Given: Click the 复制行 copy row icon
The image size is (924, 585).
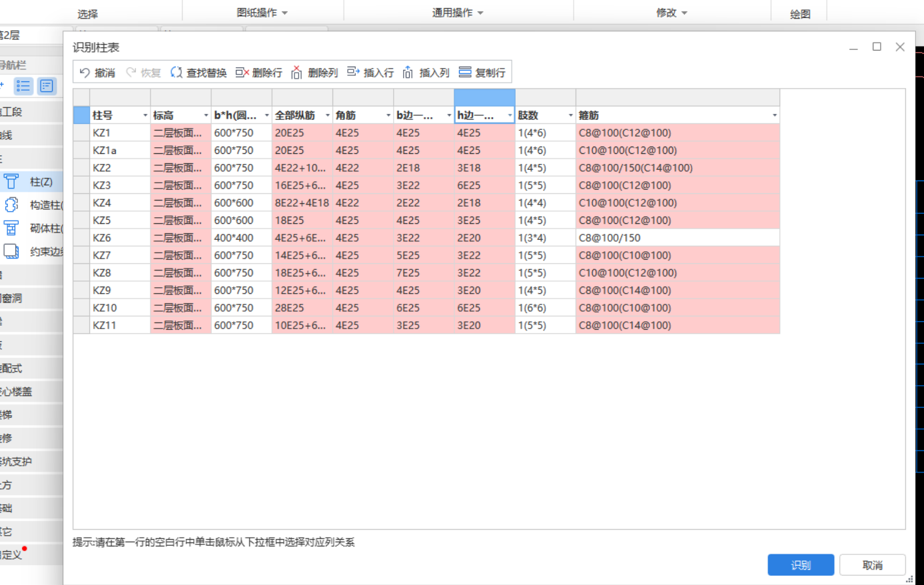Looking at the screenshot, I should [465, 72].
